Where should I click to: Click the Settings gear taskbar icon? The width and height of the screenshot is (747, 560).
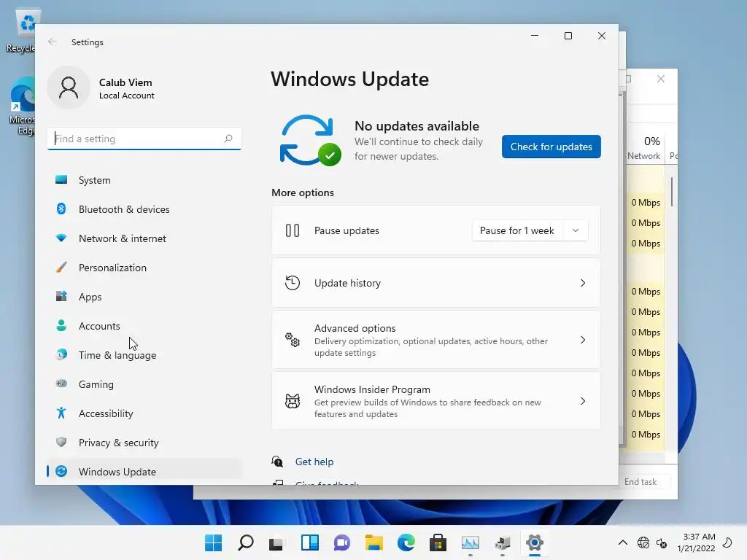(535, 542)
